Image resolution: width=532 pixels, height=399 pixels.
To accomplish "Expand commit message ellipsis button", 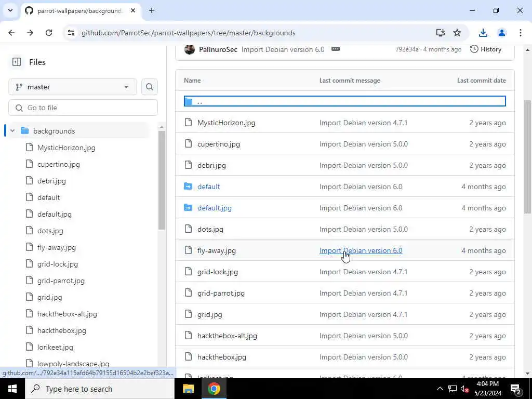I will [x=335, y=49].
